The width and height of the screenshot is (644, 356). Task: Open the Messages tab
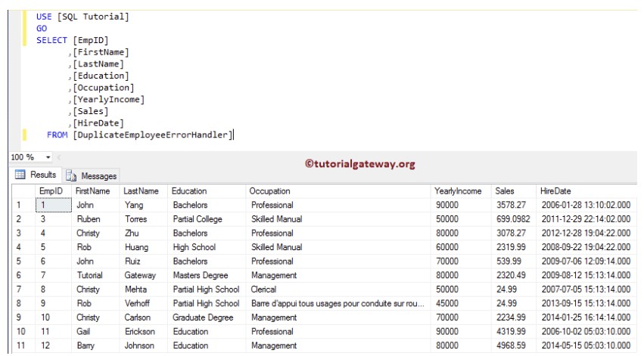92,176
